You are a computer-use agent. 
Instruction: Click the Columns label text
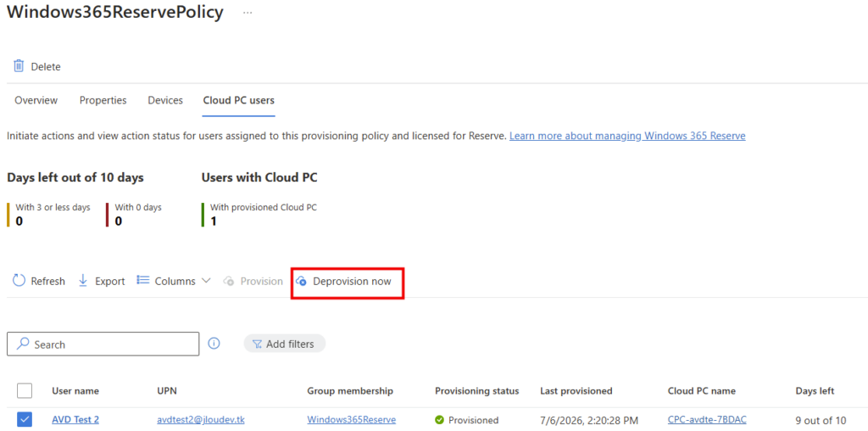tap(175, 282)
